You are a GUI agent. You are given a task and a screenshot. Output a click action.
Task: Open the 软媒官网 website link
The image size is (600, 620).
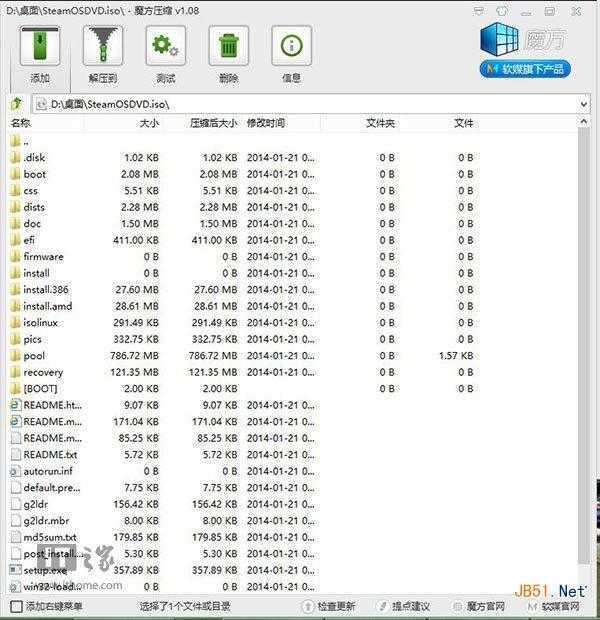(554, 606)
